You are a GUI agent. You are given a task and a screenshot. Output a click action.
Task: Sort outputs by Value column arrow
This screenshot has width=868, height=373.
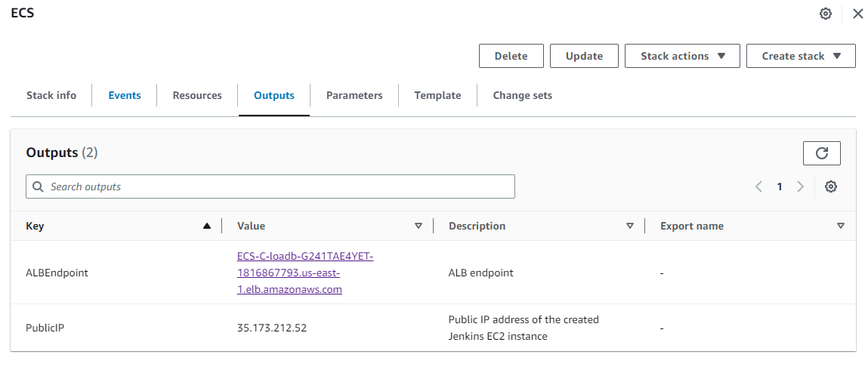pos(419,226)
